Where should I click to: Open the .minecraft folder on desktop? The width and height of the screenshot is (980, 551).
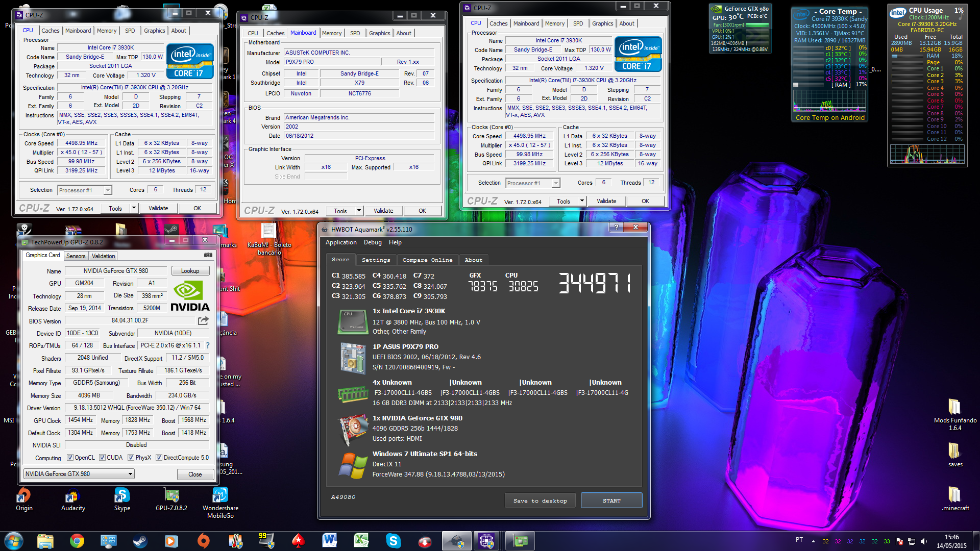[955, 498]
